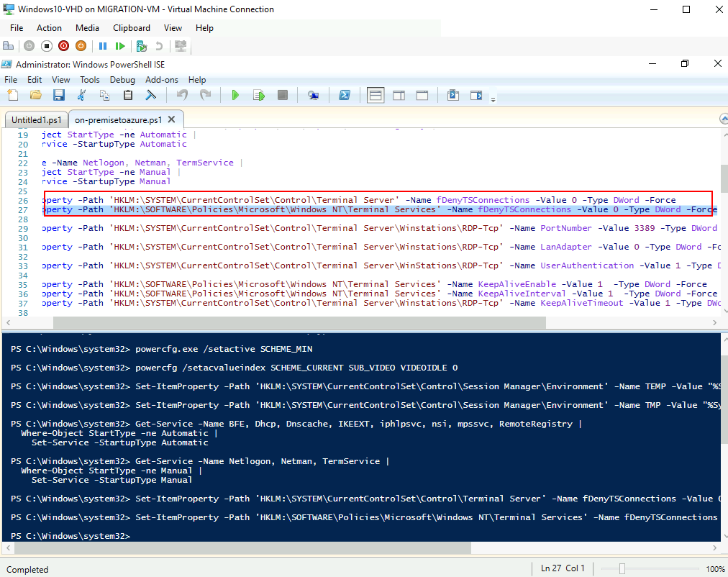Open the Clipboard menu
Image resolution: width=728 pixels, height=577 pixels.
click(132, 28)
